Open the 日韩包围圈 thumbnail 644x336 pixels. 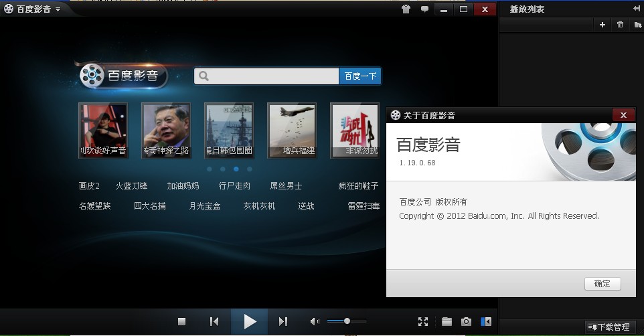[229, 131]
